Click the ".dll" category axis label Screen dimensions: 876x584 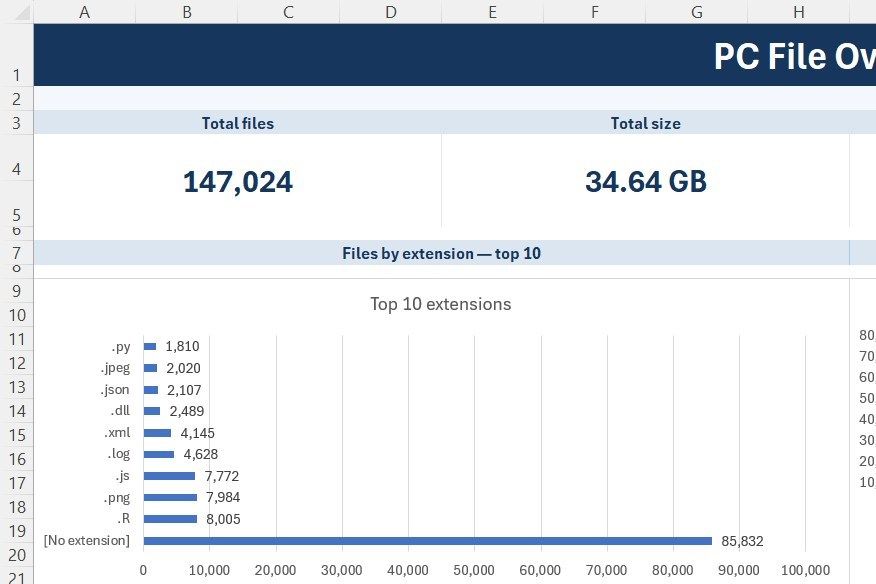point(120,411)
